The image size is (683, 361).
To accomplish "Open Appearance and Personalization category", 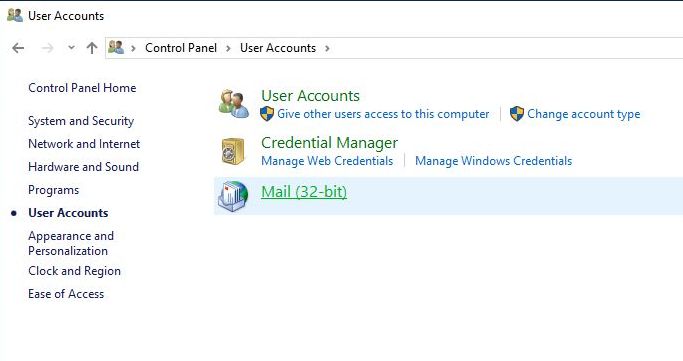I will pyautogui.click(x=71, y=243).
